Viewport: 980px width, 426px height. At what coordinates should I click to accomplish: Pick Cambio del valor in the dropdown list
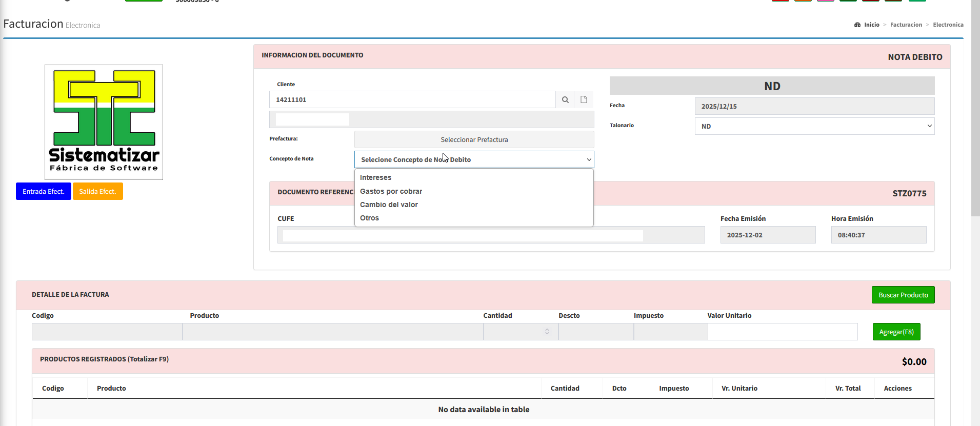pyautogui.click(x=389, y=205)
